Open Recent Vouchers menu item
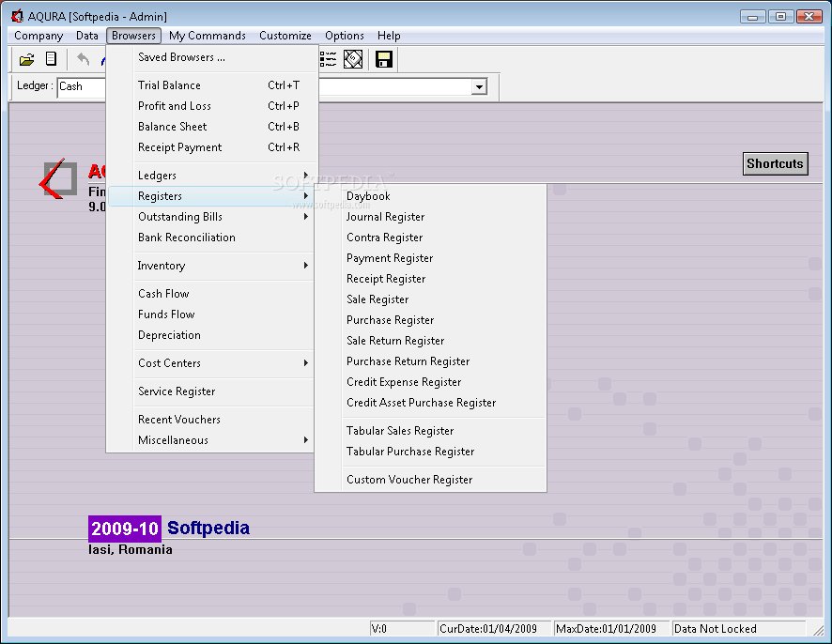The width and height of the screenshot is (832, 644). tap(212, 419)
